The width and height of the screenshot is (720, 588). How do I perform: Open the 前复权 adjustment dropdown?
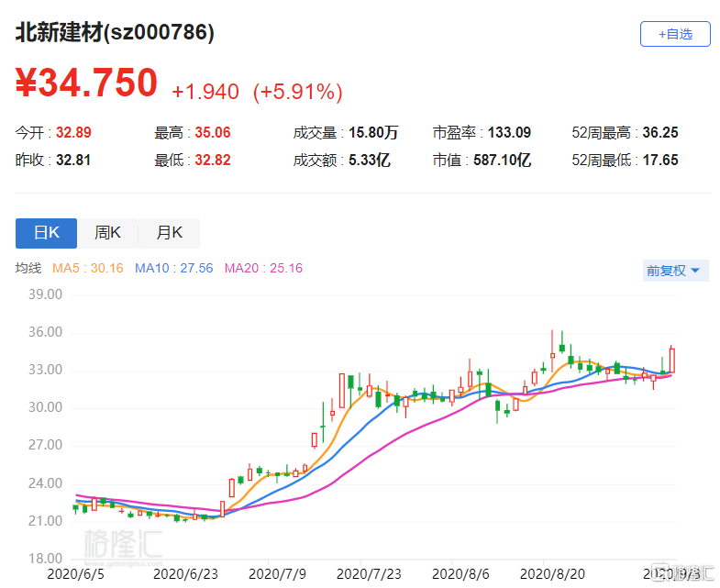click(x=675, y=271)
